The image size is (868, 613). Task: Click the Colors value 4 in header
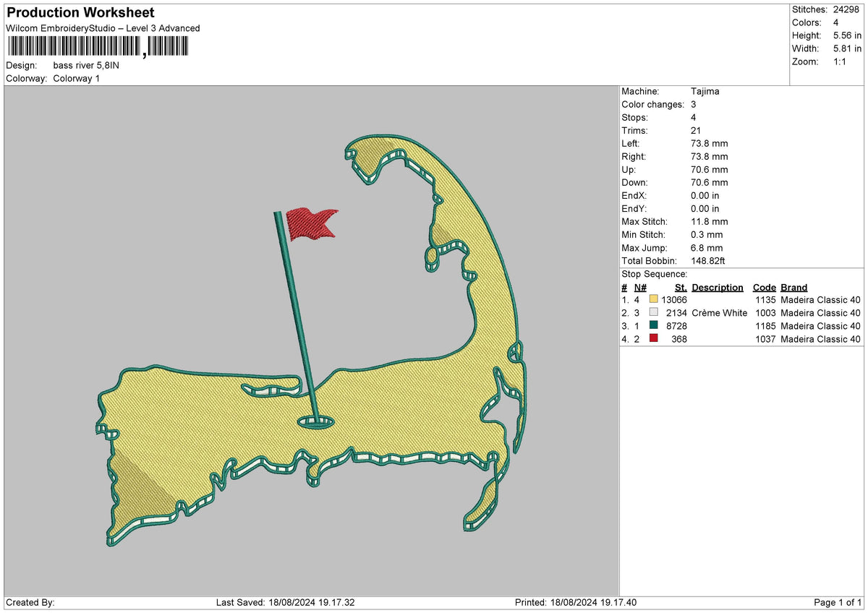(835, 22)
